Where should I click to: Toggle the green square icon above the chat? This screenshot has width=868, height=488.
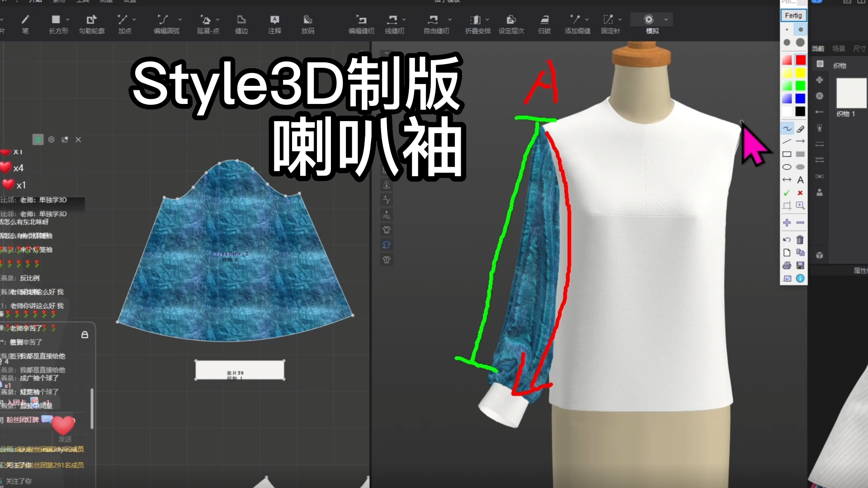pos(38,140)
